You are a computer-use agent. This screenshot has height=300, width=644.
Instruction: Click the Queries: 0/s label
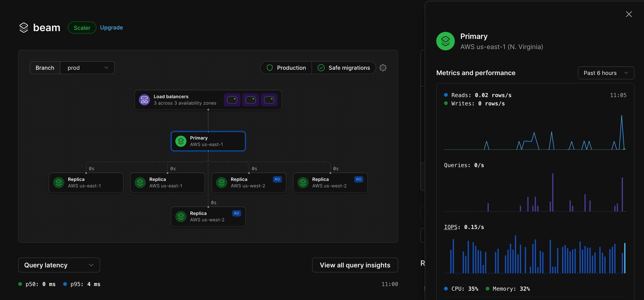(464, 165)
